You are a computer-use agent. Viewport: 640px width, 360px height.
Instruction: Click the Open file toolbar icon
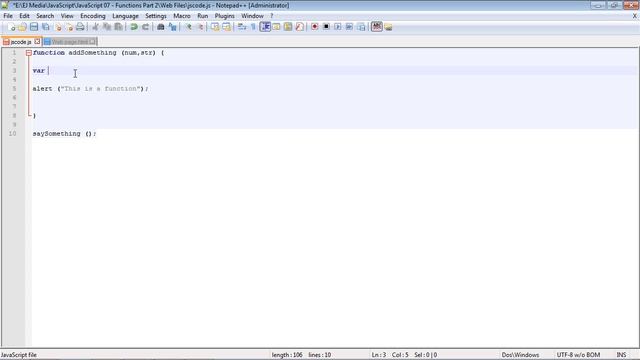pyautogui.click(x=22, y=27)
